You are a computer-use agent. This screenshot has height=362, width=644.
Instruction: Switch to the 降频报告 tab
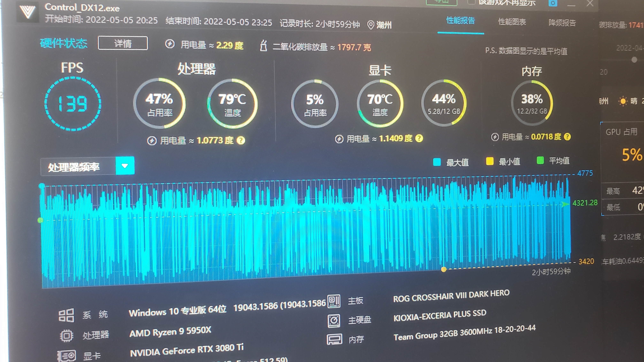pos(562,23)
